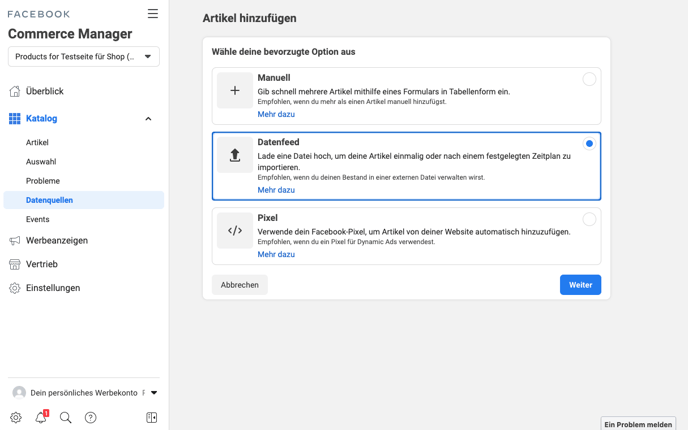Click the Katalog label in sidebar
The width and height of the screenshot is (688, 430).
(x=41, y=118)
